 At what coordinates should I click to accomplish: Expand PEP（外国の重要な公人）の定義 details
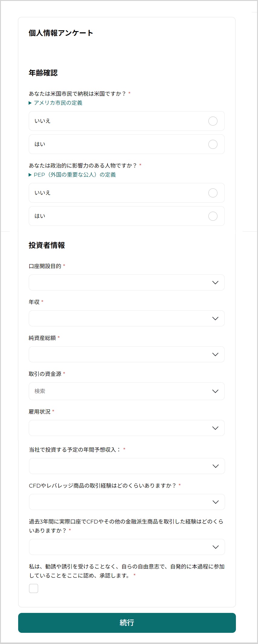coord(30,175)
